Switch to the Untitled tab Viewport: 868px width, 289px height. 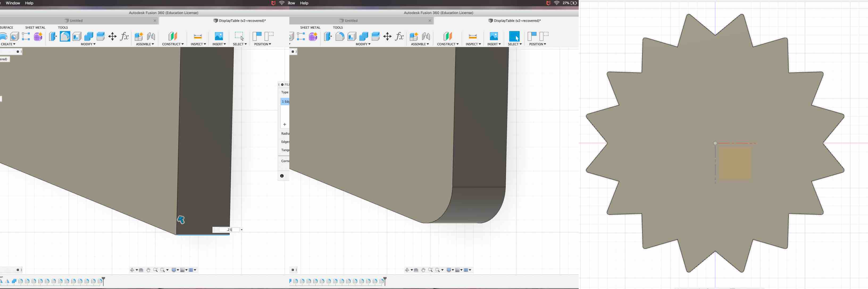(76, 20)
